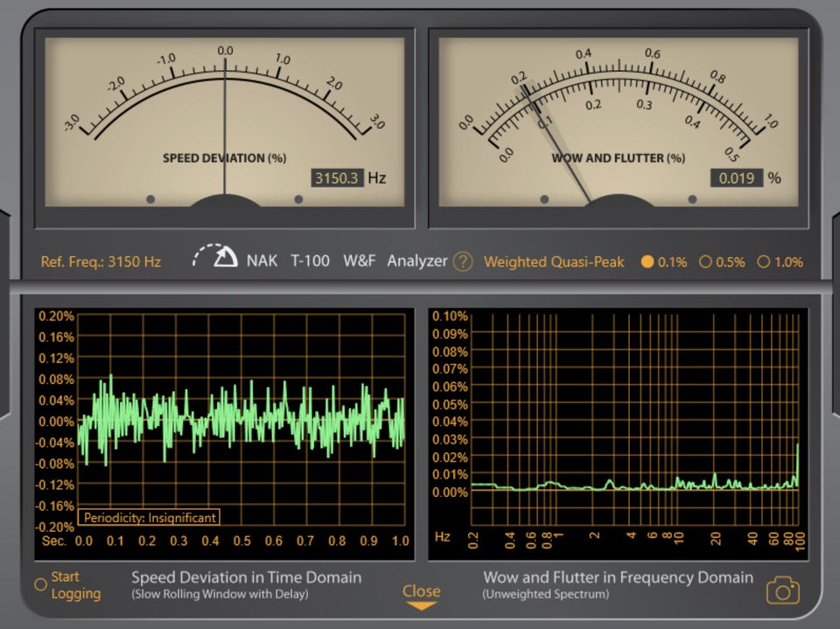The height and width of the screenshot is (629, 840).
Task: Take a snapshot with the camera icon
Action: coord(782,591)
